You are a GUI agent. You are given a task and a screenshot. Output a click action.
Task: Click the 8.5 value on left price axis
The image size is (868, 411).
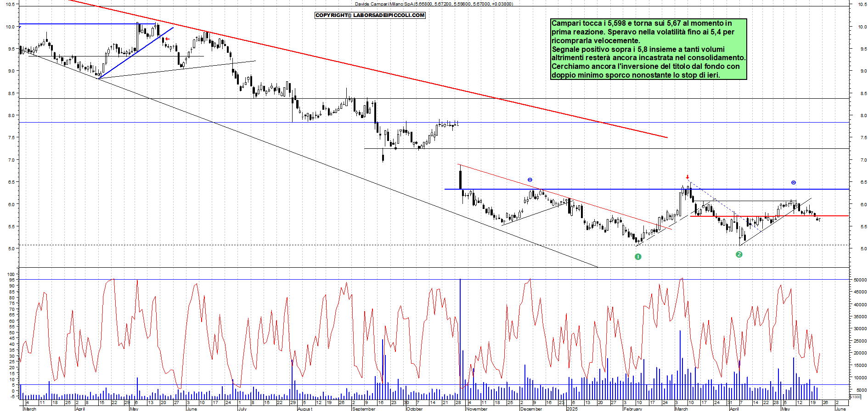pos(11,93)
